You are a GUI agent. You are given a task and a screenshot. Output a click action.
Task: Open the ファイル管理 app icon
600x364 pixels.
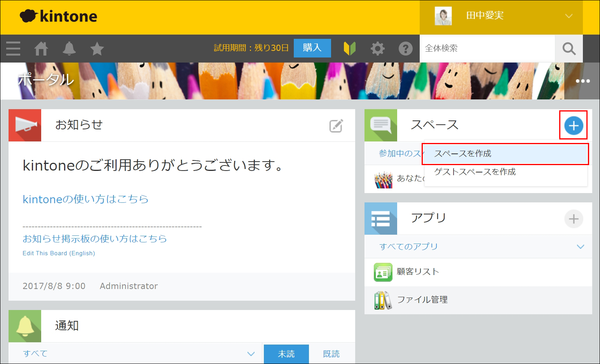tap(382, 300)
